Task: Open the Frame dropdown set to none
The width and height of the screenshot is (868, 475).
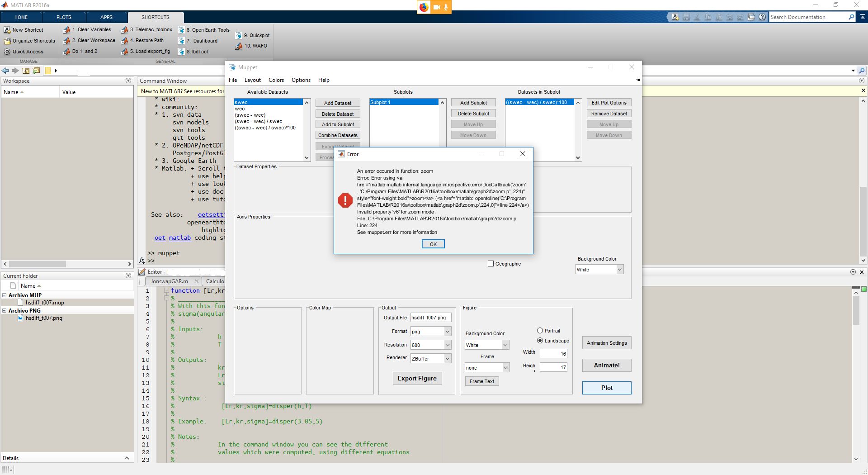Action: 487,368
